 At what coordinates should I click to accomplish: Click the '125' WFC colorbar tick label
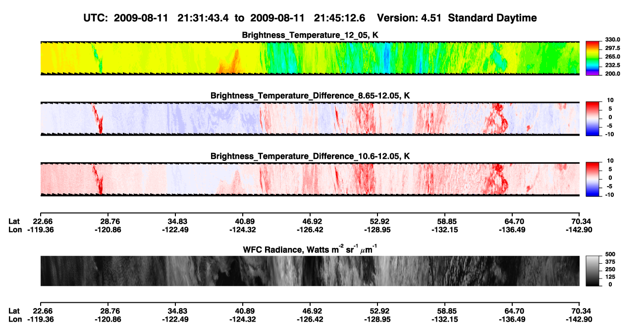pos(610,278)
